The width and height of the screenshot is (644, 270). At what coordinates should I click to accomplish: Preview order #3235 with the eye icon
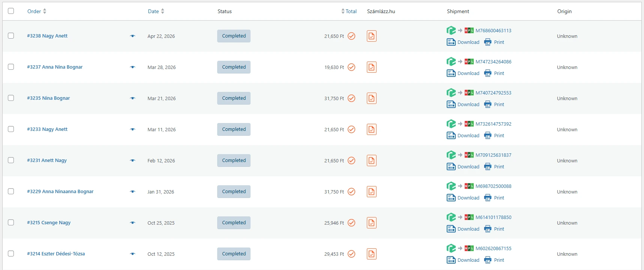pyautogui.click(x=132, y=98)
